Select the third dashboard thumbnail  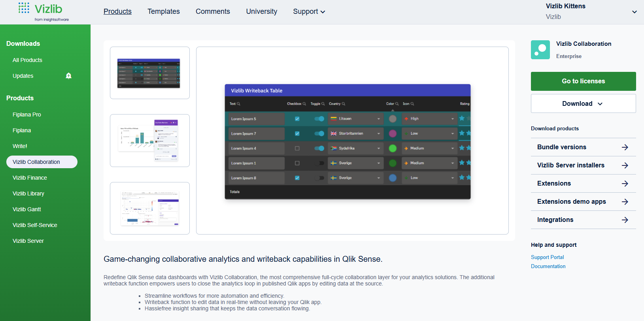click(x=150, y=208)
